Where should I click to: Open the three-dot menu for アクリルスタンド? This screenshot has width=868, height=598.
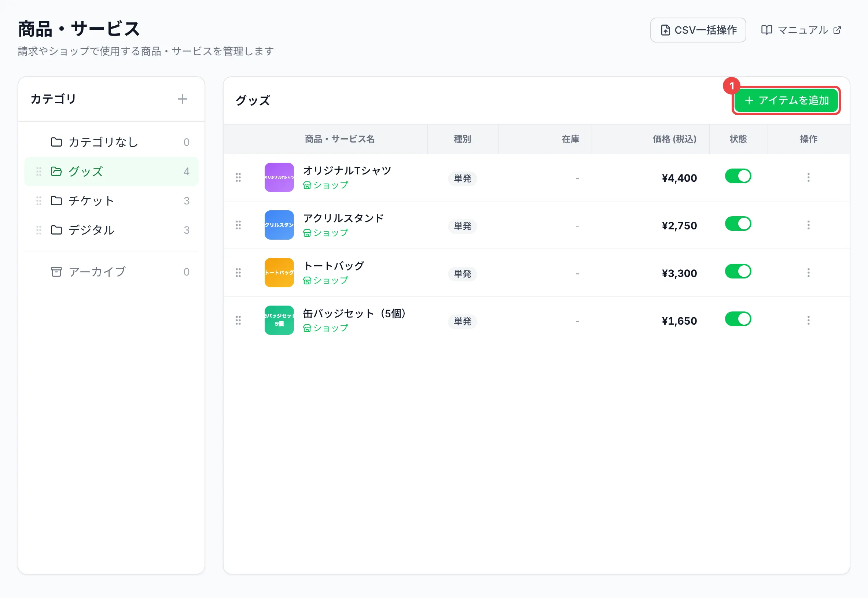[x=808, y=225]
